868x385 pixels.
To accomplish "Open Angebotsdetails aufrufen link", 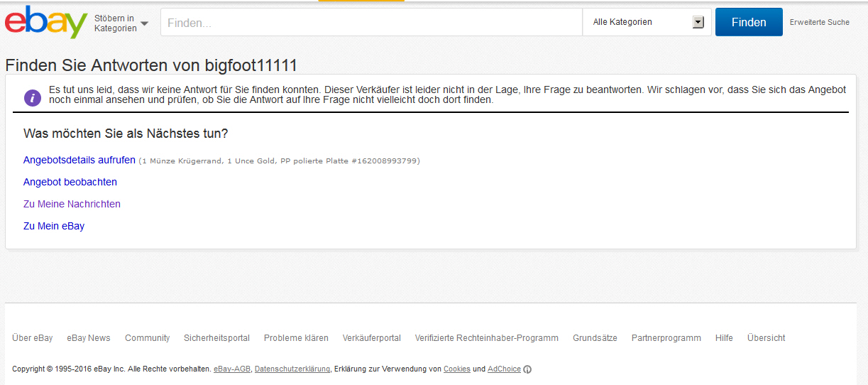I will tap(79, 160).
